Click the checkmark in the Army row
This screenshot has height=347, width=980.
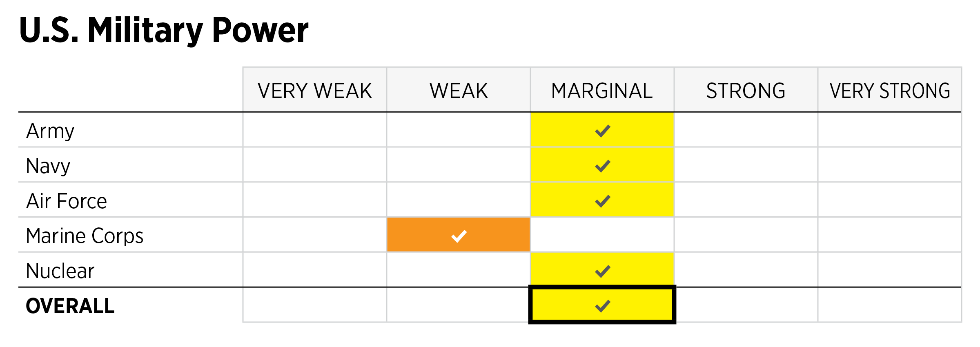[x=602, y=131]
